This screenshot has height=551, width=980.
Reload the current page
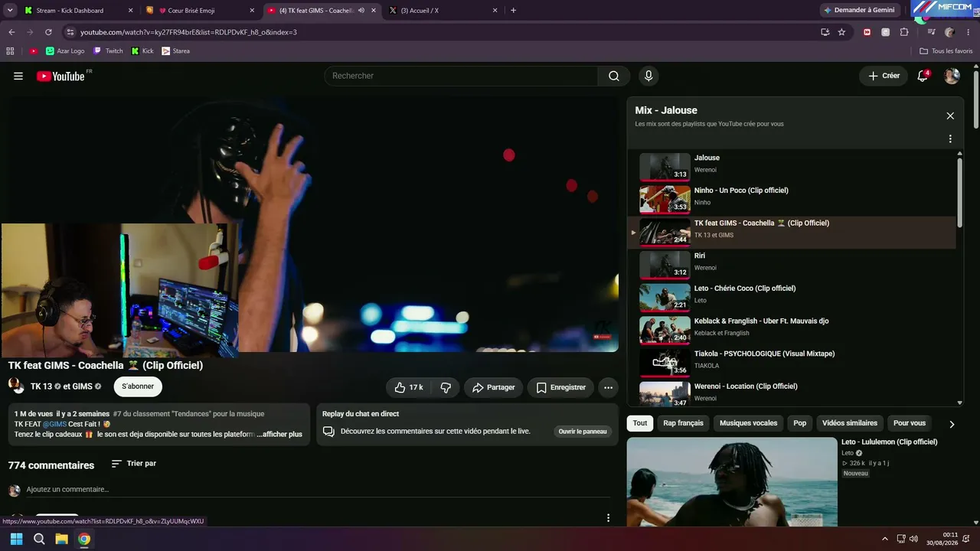click(x=48, y=32)
